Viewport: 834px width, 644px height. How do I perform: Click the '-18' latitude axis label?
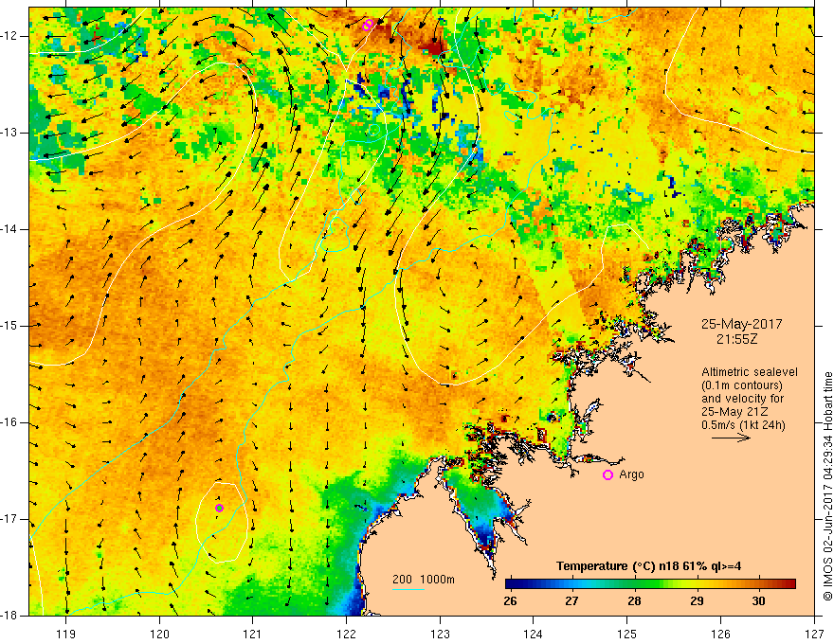click(10, 616)
